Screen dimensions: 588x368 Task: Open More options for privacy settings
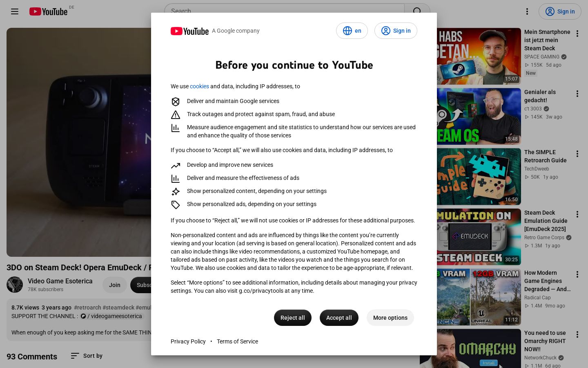coord(390,318)
